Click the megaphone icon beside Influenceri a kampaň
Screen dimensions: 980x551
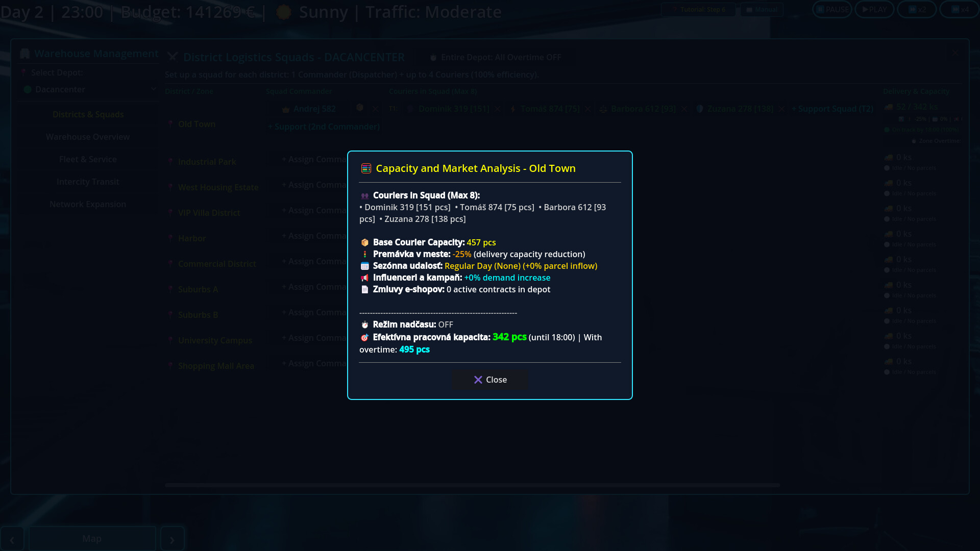tap(364, 278)
